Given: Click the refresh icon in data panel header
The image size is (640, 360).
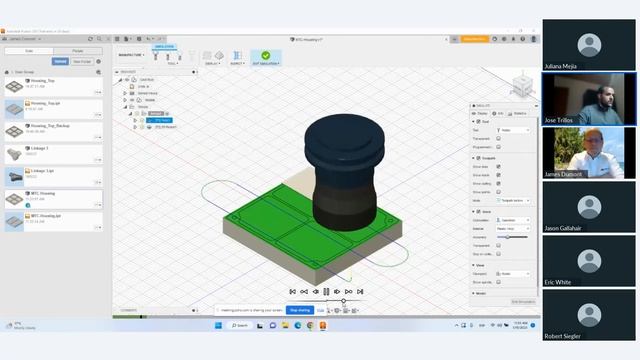Looking at the screenshot, I should coord(90,39).
